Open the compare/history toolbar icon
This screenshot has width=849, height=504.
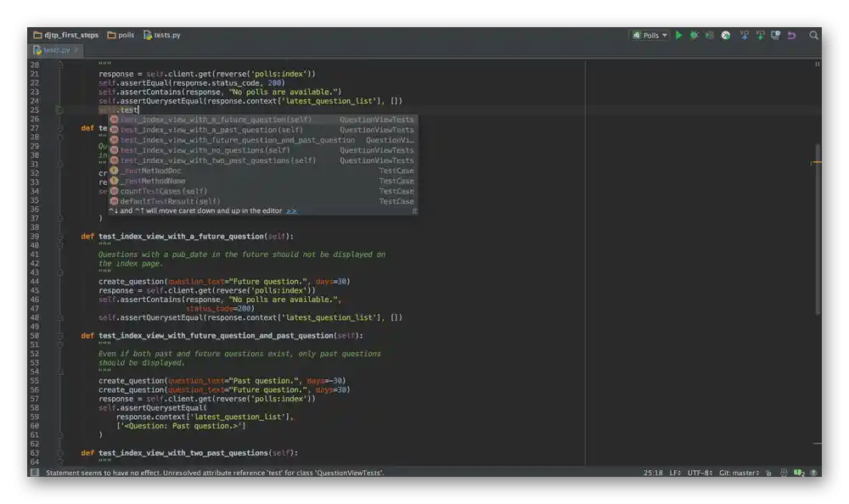(x=775, y=35)
